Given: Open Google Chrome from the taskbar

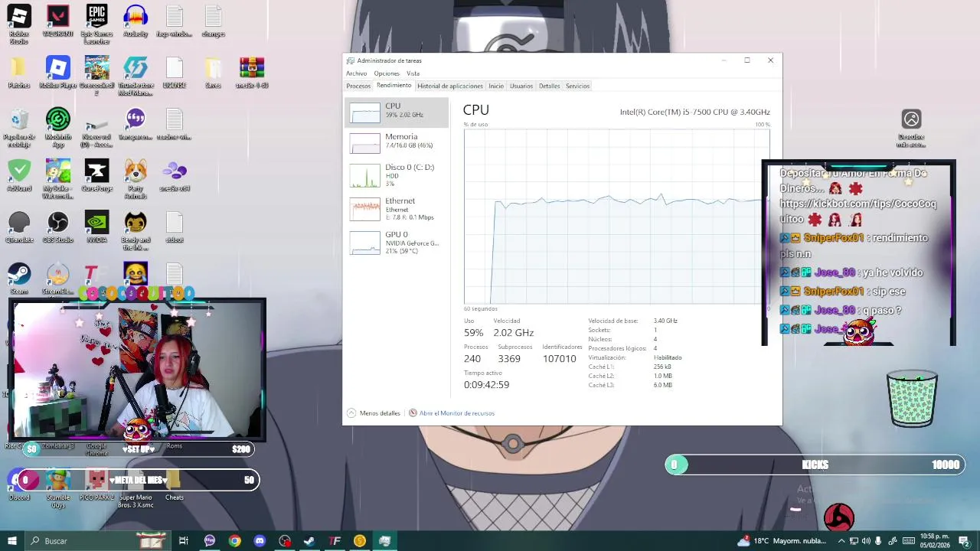Looking at the screenshot, I should click(x=234, y=541).
